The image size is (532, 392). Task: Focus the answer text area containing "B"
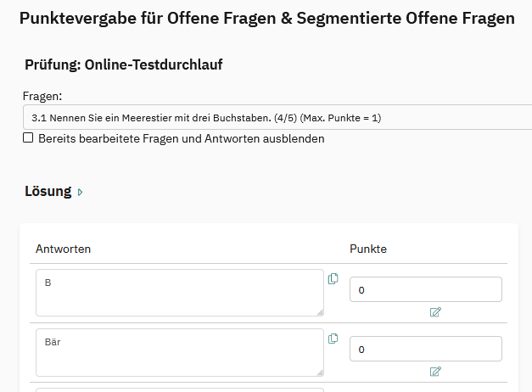tap(179, 293)
